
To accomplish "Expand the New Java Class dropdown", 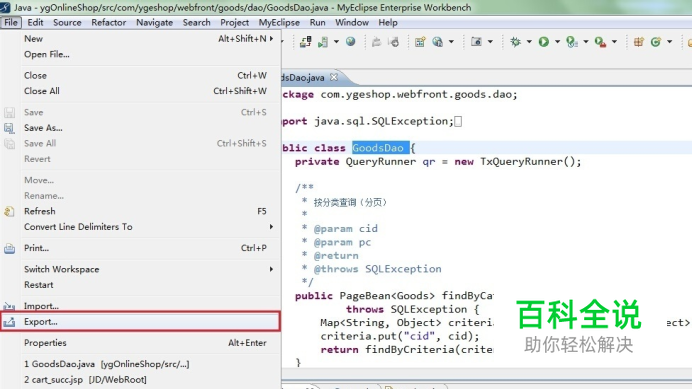I will [x=669, y=42].
